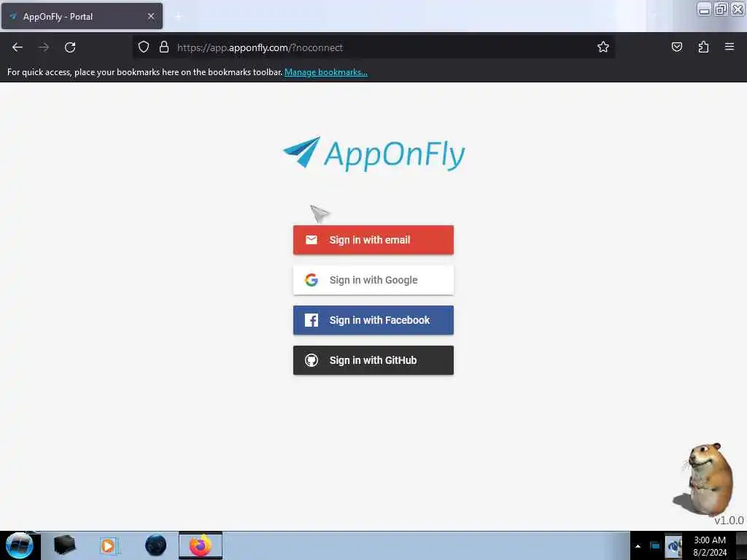Open a new tab with the plus button

click(x=178, y=16)
